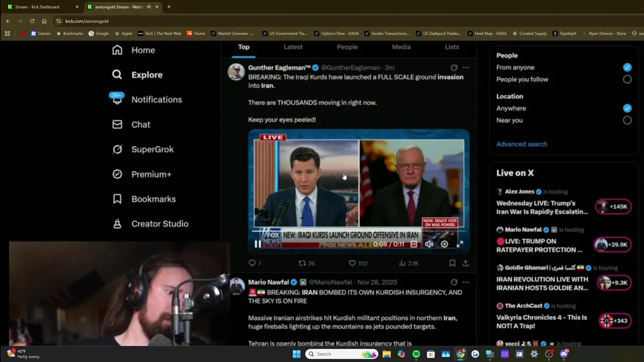Image resolution: width=644 pixels, height=362 pixels.
Task: Click the +29.9K listeners badge
Action: [x=613, y=245]
